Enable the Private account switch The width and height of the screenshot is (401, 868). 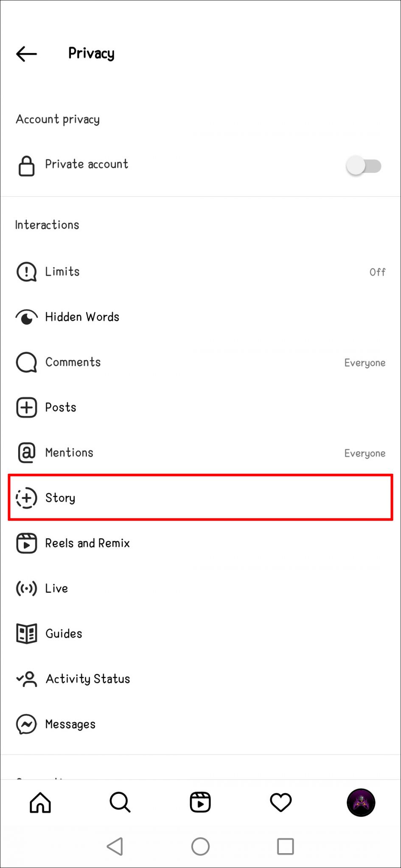click(364, 165)
